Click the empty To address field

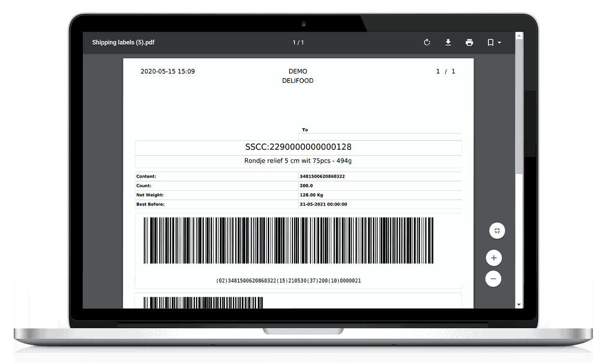380,137
